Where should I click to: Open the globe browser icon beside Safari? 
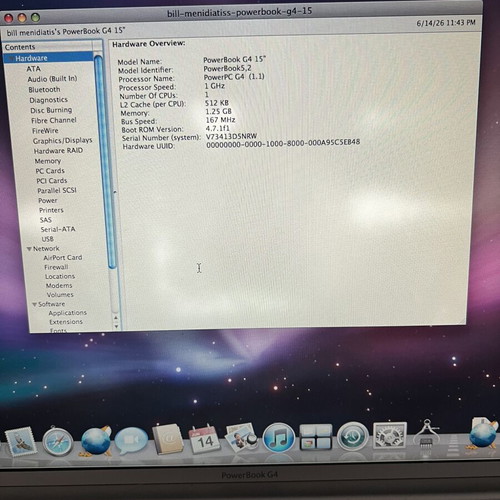coord(96,441)
